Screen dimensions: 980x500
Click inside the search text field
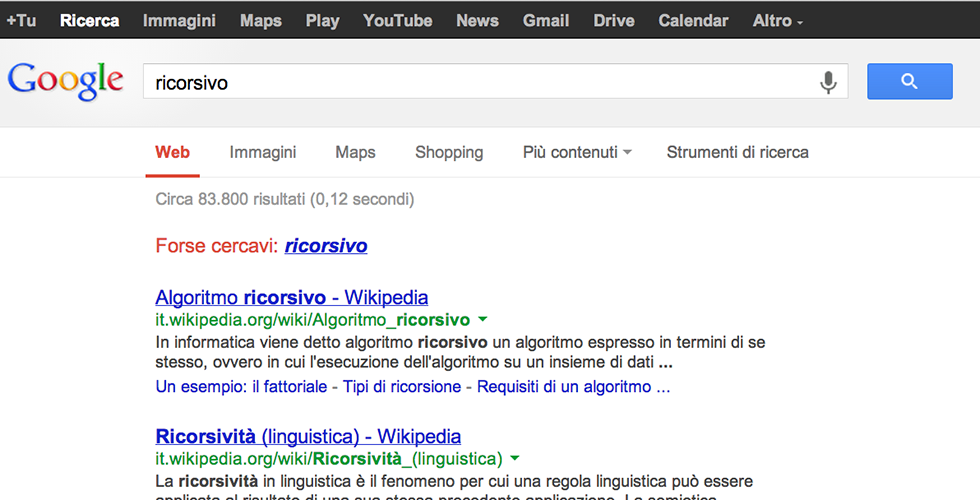click(480, 82)
